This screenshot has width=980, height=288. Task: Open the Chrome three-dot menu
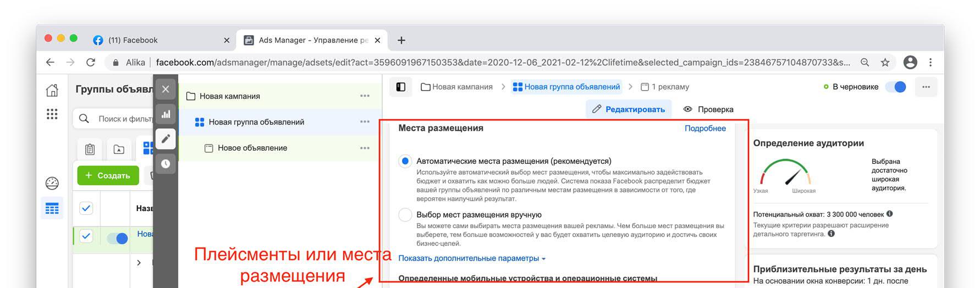coord(931,63)
